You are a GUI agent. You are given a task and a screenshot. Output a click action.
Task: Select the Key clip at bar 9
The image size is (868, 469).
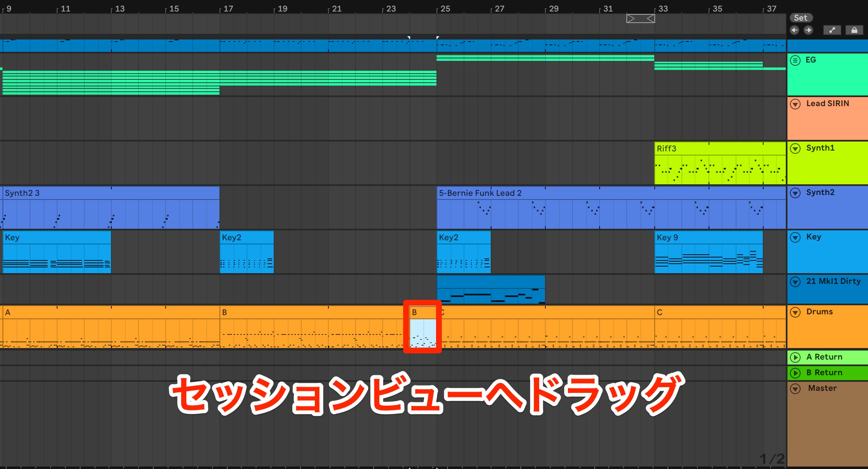[57, 252]
